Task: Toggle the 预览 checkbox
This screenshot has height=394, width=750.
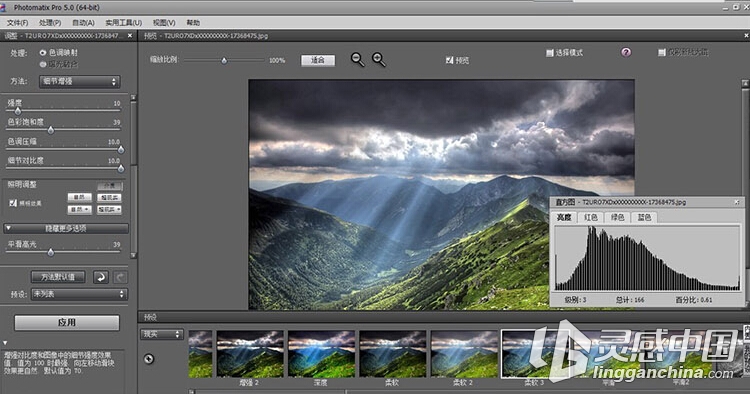Action: point(449,60)
